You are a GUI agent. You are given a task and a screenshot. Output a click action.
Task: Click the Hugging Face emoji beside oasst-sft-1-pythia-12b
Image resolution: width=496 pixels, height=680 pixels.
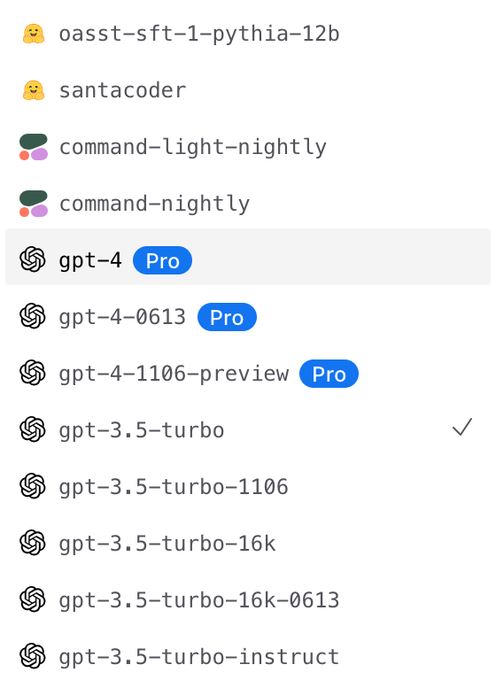33,34
